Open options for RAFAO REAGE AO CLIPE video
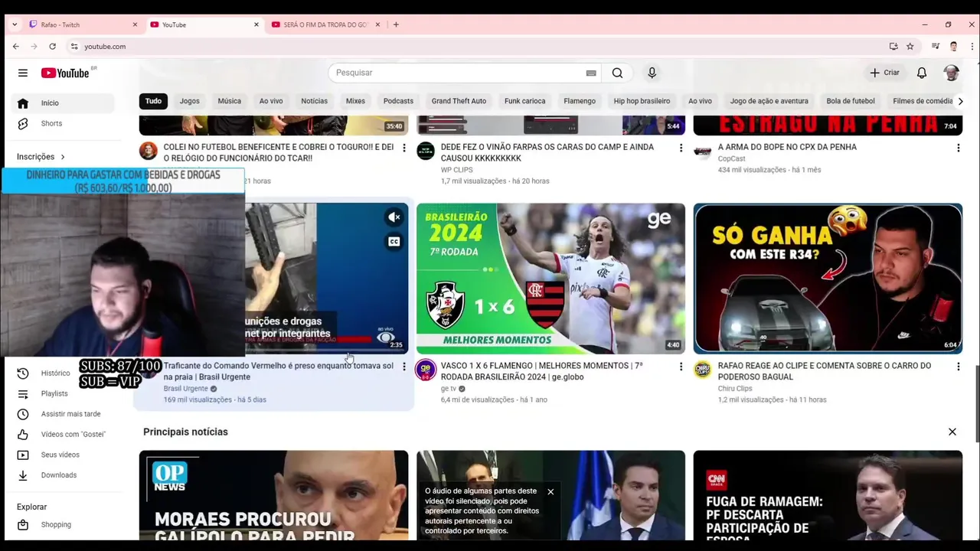This screenshot has height=551, width=980. (958, 367)
